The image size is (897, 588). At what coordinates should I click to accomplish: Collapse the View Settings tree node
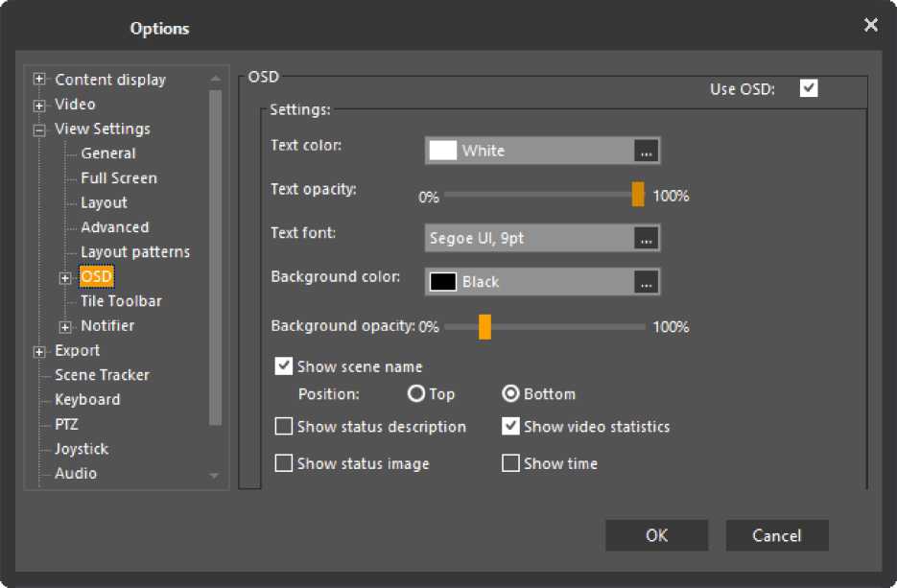pos(39,129)
